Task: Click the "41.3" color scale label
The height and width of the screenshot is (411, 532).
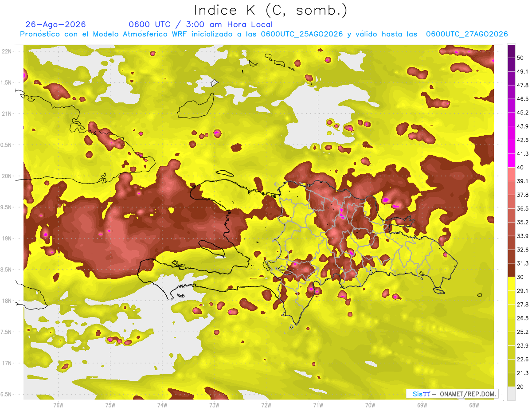Action: (x=523, y=154)
